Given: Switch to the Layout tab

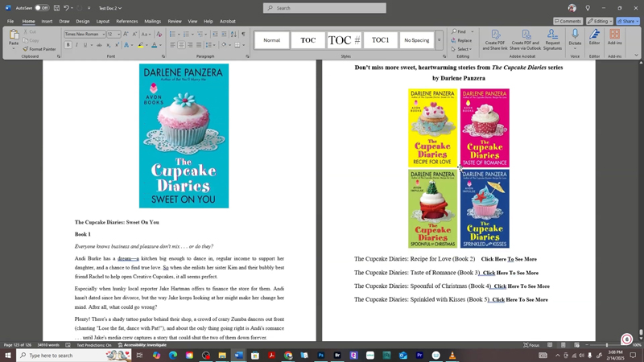Looking at the screenshot, I should pos(103,22).
